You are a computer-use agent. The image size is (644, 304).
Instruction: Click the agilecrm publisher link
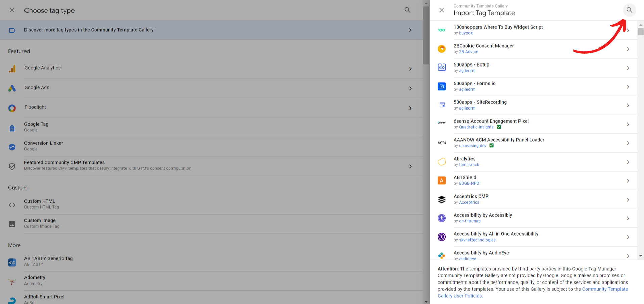tap(467, 71)
